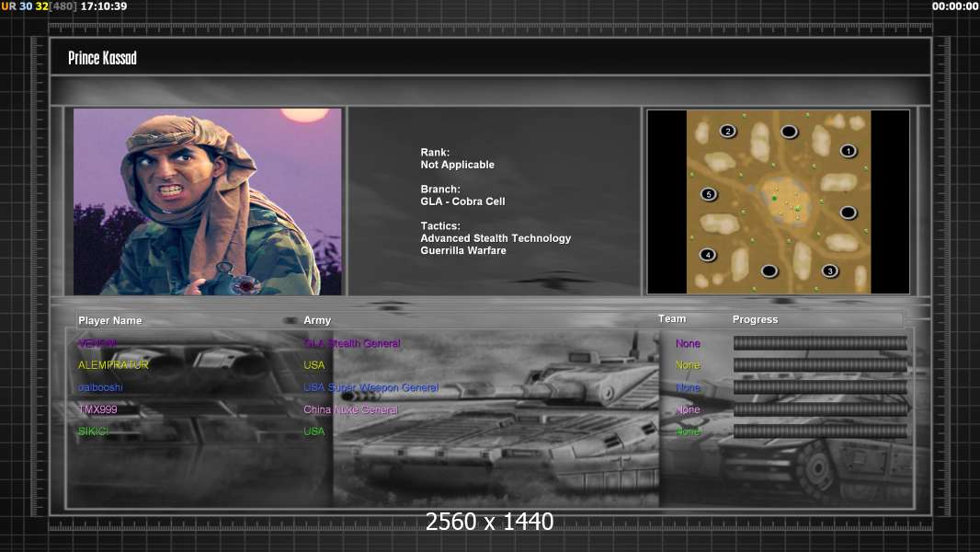Viewport: 980px width, 552px height.
Task: Click the VENOM progress bar
Action: click(820, 342)
